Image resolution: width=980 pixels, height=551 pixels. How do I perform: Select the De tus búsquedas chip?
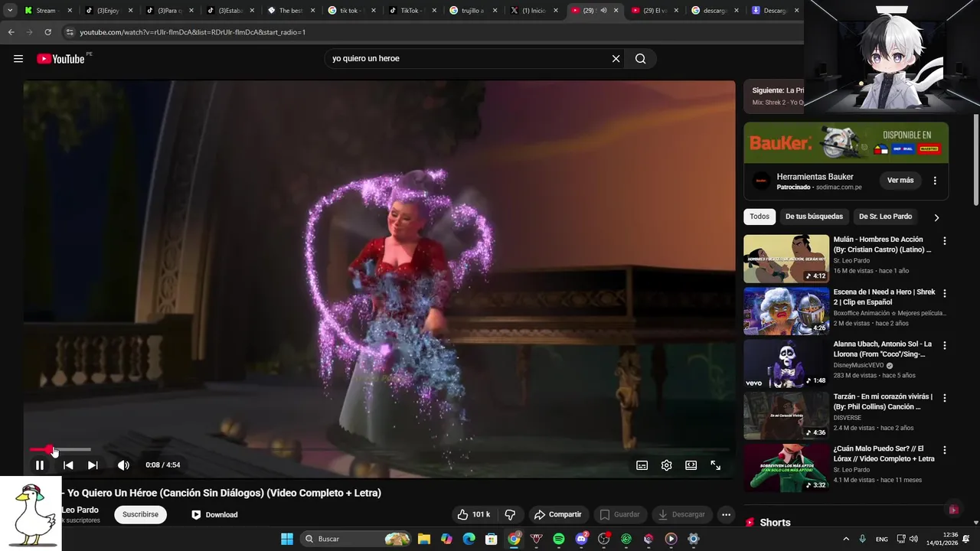(x=814, y=217)
